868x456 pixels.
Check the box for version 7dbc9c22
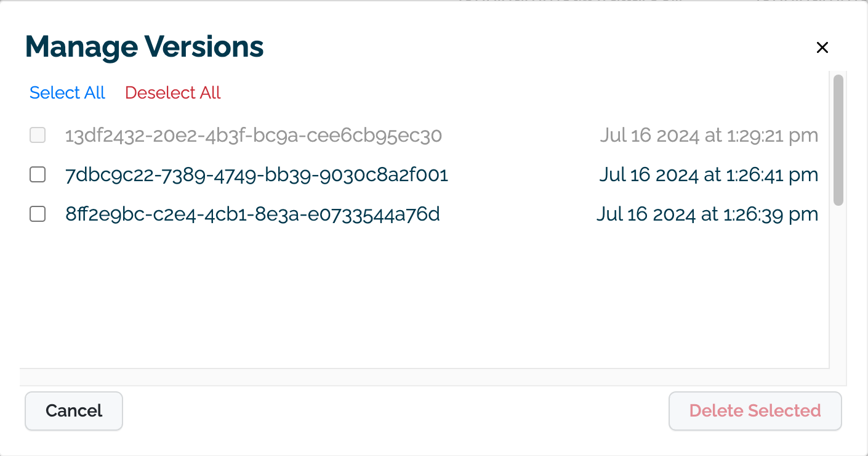point(38,175)
